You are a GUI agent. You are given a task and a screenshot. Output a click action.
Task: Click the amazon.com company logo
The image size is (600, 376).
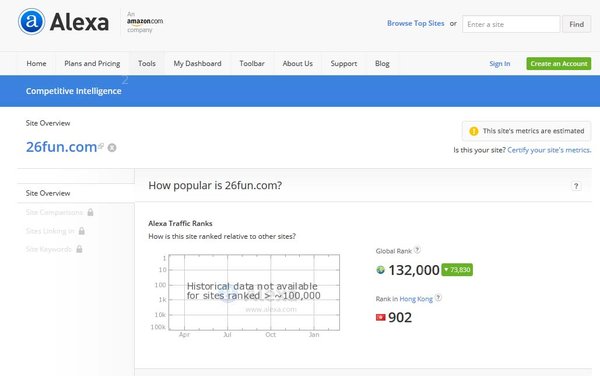coord(145,22)
